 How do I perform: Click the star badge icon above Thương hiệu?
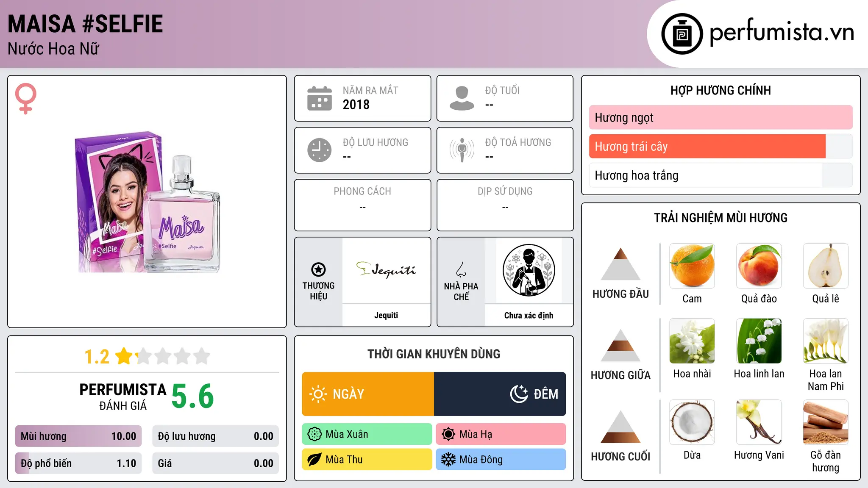(318, 269)
